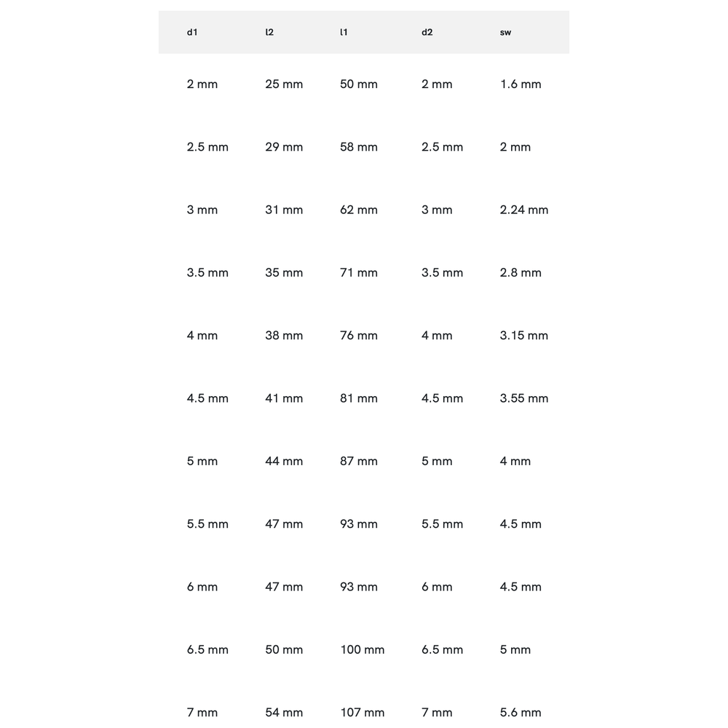Click the d1 column header

(x=192, y=32)
